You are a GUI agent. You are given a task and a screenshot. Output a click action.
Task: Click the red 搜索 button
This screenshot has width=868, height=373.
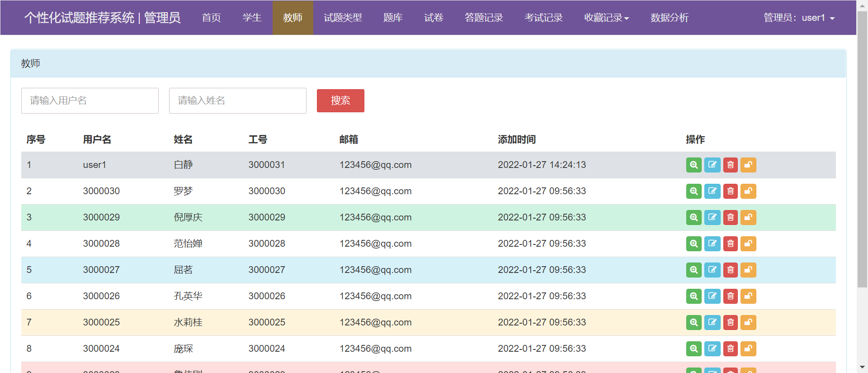click(x=340, y=100)
